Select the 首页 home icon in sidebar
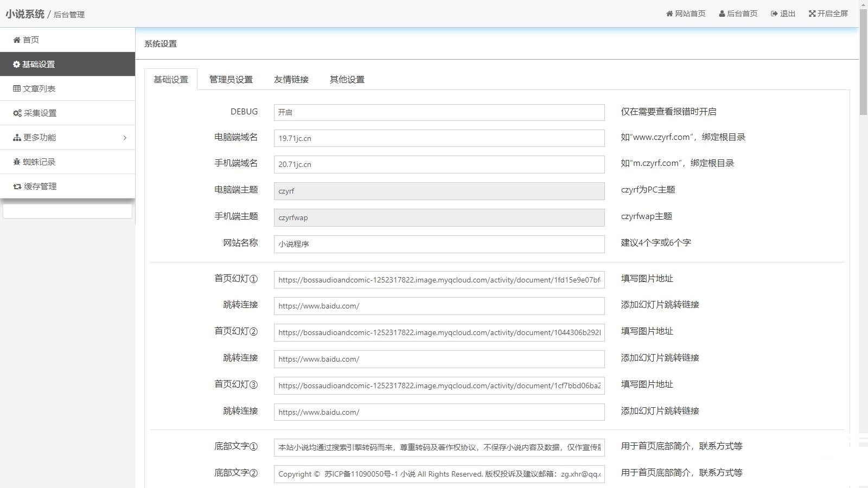The image size is (868, 488). point(16,39)
